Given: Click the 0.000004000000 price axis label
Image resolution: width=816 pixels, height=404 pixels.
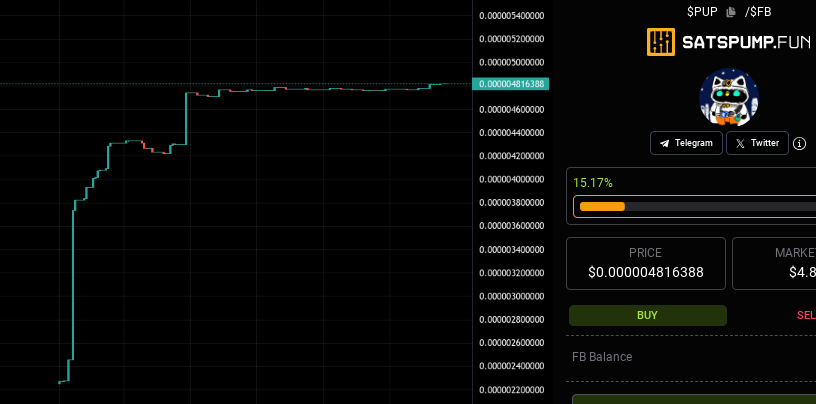Looking at the screenshot, I should point(512,180).
